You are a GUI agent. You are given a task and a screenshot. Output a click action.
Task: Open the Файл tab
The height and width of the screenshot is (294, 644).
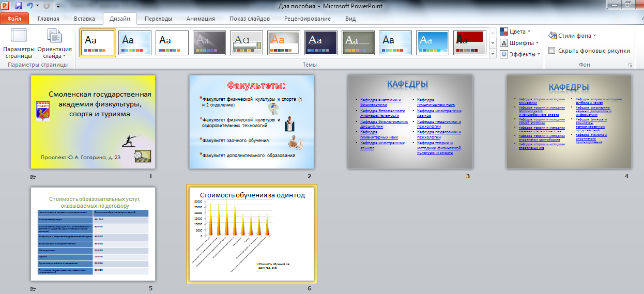14,19
